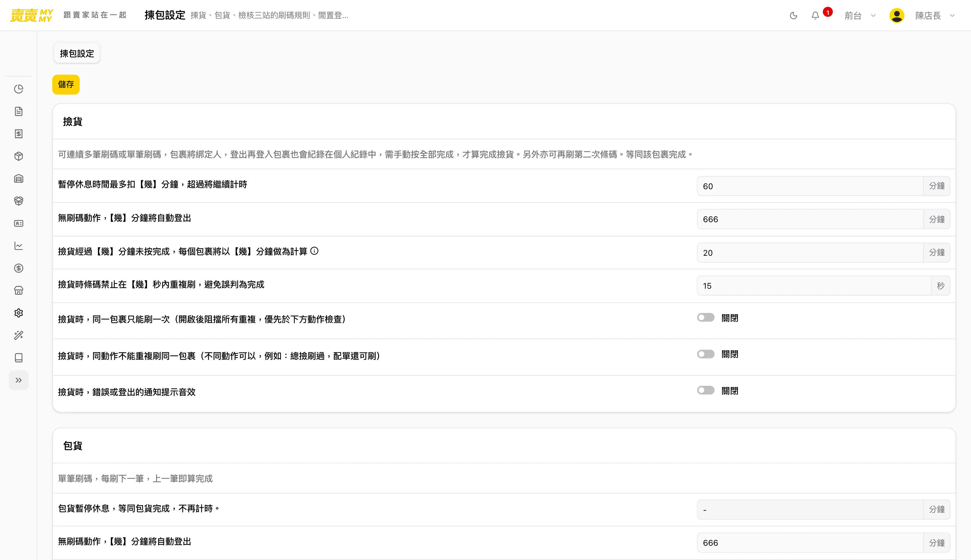Screen dimensions: 971x560
Task: Click the 包貨 section heading
Action: 73,446
